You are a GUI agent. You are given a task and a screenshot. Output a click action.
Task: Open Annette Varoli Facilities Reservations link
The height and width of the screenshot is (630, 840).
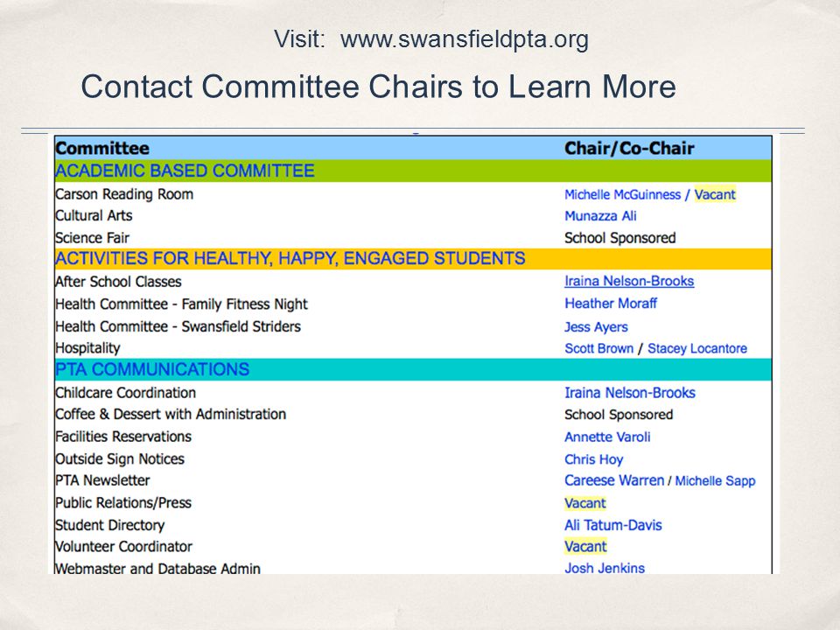tap(607, 437)
